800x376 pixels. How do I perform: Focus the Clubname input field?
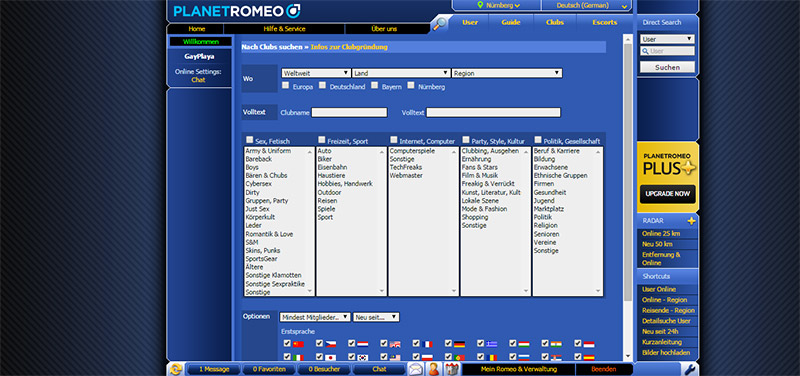tap(349, 112)
